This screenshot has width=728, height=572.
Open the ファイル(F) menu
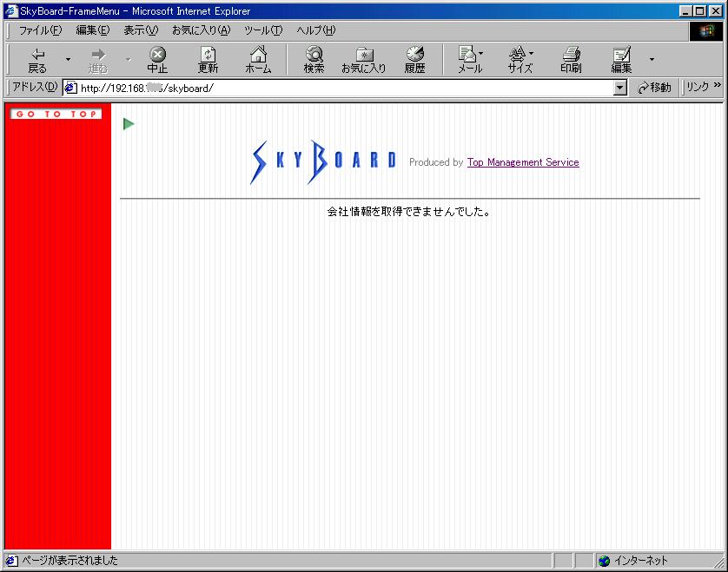[x=40, y=30]
